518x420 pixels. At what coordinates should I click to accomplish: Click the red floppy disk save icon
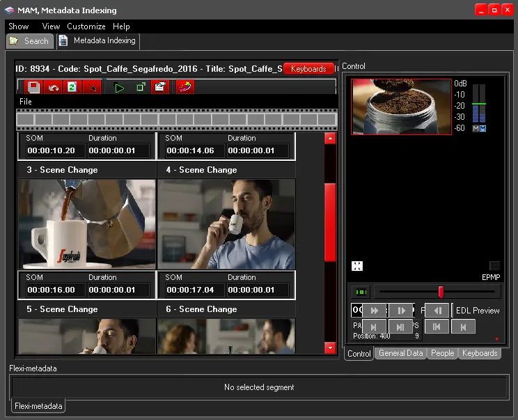(33, 87)
